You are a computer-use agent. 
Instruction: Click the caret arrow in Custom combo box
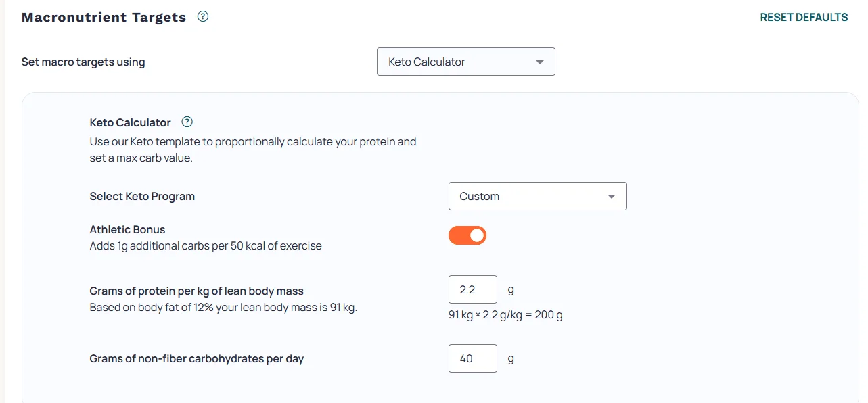612,197
